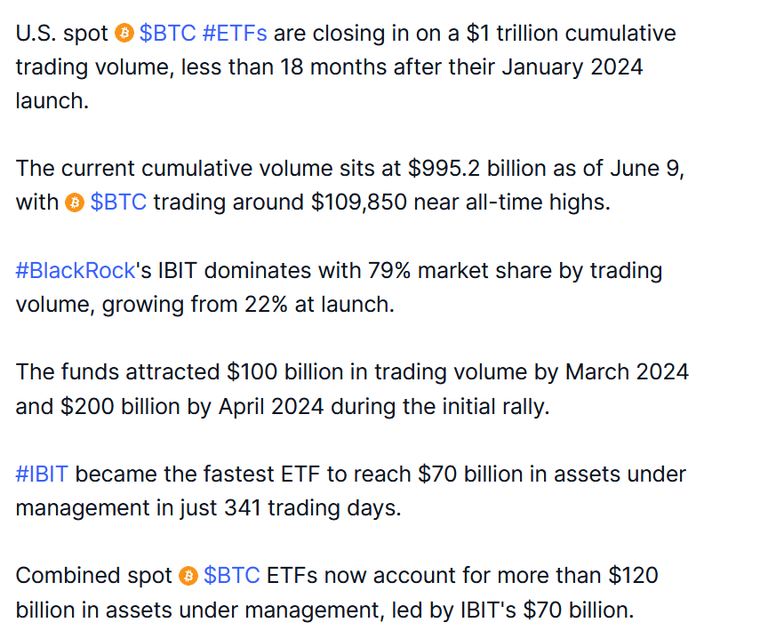
Task: Open the $BTC link near "trading around $109,850"
Action: pos(119,202)
